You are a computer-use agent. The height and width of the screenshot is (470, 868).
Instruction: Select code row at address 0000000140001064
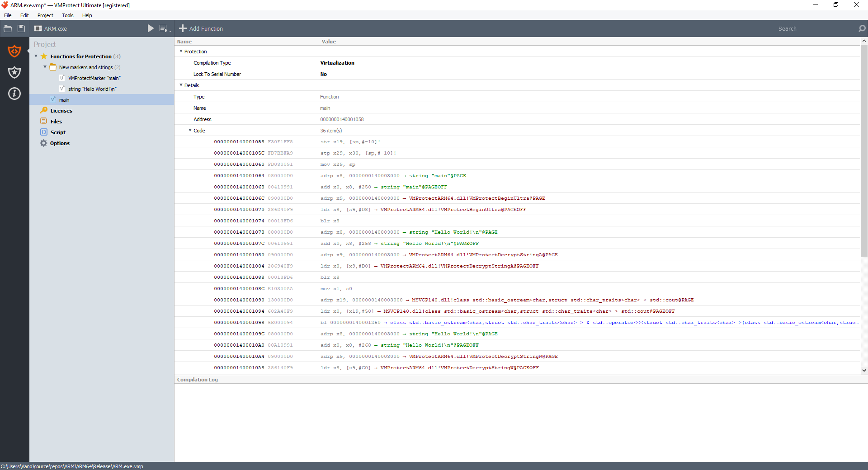point(517,176)
